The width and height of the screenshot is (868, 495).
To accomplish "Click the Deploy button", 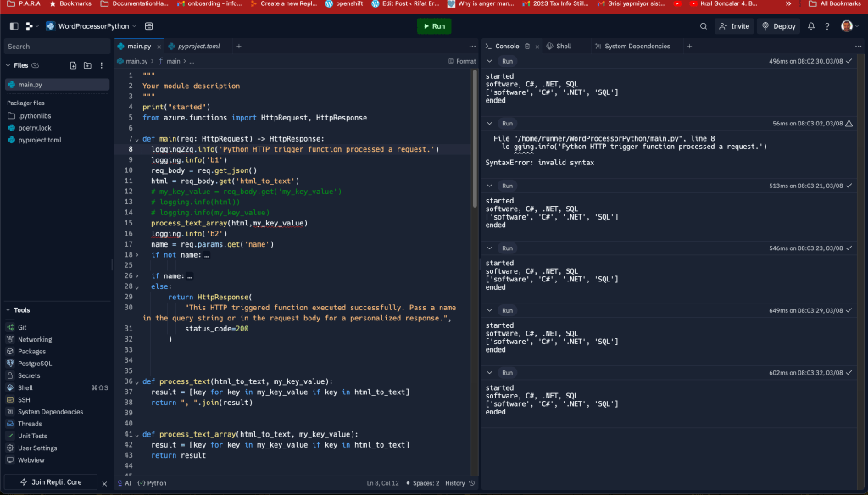I will click(x=778, y=26).
